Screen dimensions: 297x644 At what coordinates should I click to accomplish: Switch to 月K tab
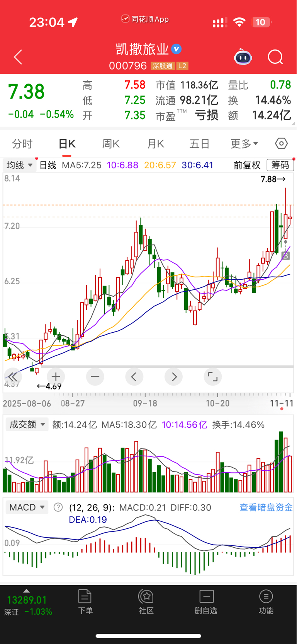point(156,144)
